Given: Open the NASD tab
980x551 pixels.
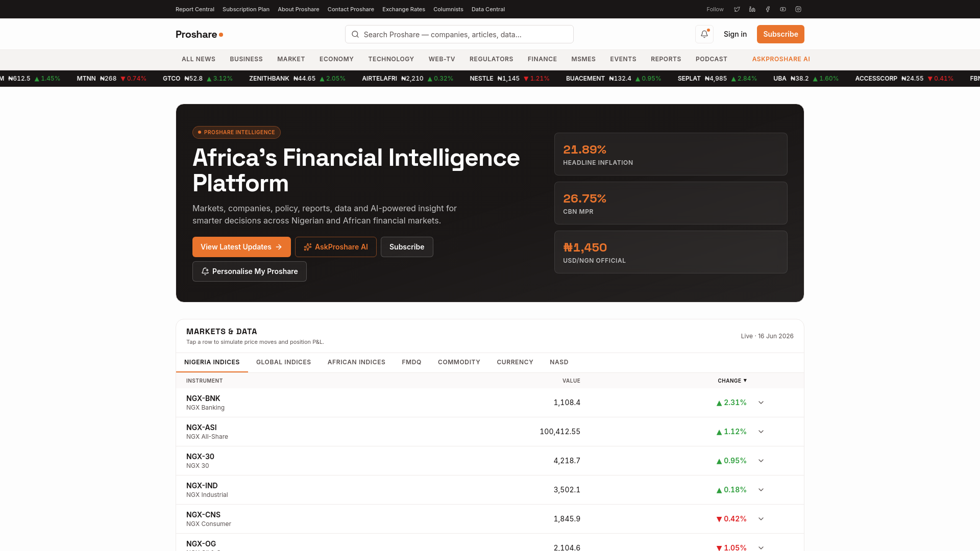Looking at the screenshot, I should [x=559, y=362].
